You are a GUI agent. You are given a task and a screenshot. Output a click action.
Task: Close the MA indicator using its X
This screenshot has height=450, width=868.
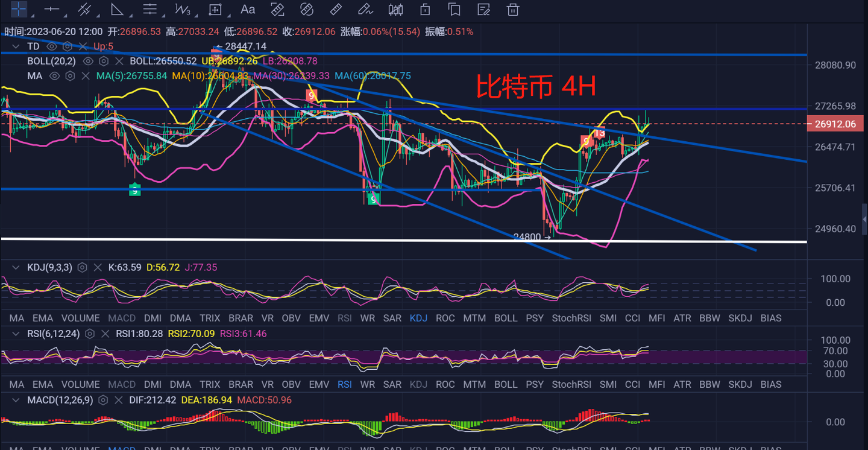(x=86, y=76)
